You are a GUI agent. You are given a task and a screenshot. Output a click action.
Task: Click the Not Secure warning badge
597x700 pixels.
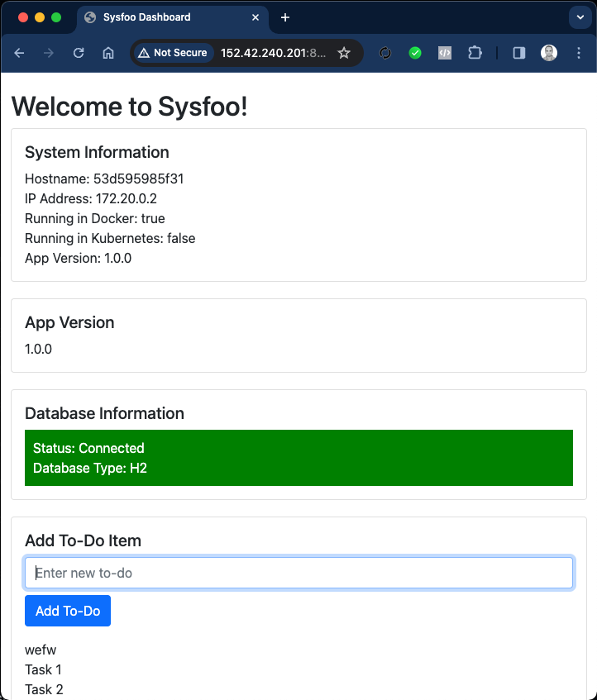[x=173, y=53]
